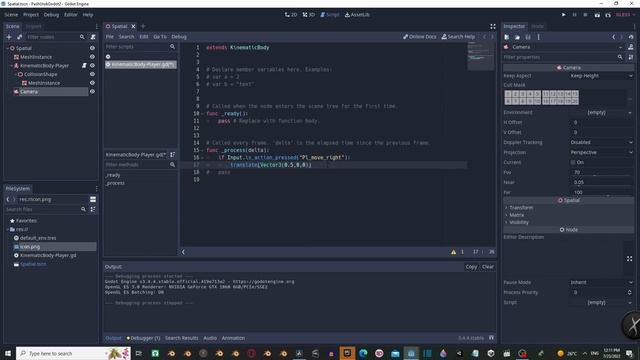Expand the Transform section

coord(521,208)
